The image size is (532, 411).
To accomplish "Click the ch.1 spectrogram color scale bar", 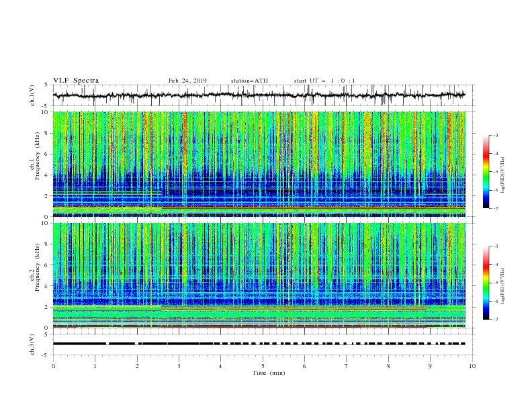I will pos(486,172).
